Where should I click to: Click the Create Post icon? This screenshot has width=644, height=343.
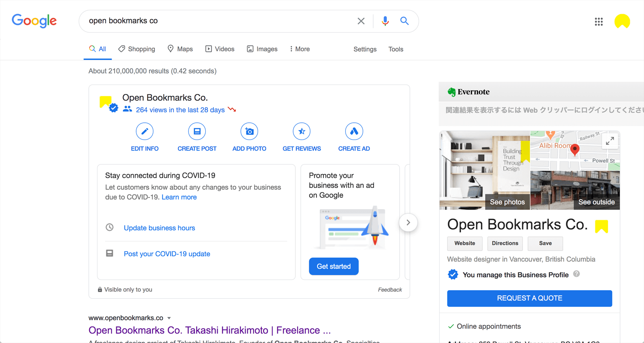[x=197, y=131]
